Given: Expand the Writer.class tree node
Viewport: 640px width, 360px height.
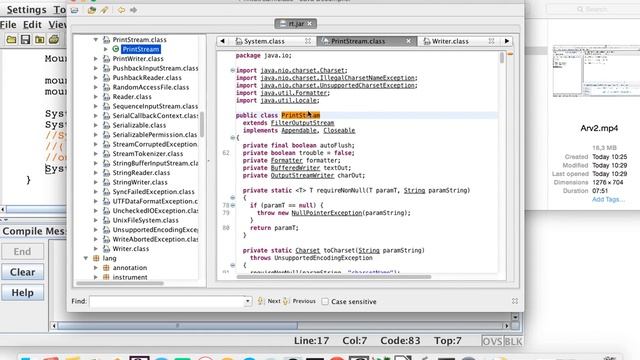Looking at the screenshot, I should (x=96, y=249).
